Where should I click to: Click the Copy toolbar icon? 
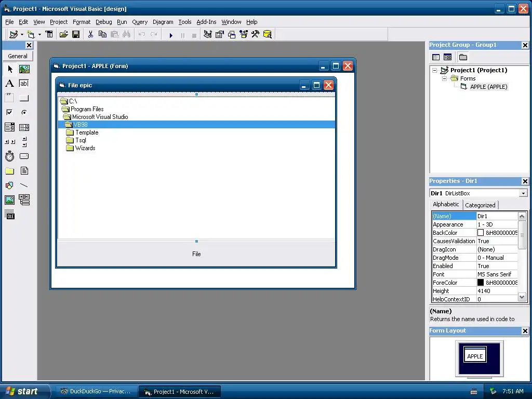coord(102,34)
